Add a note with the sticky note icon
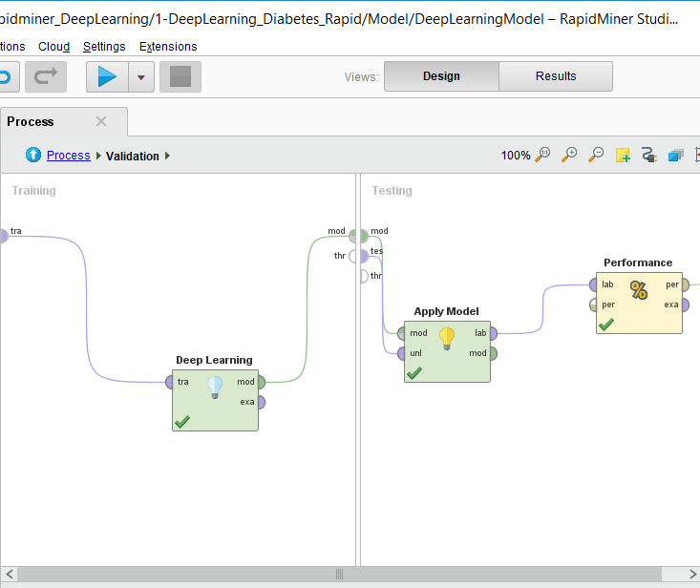This screenshot has height=588, width=700. (x=623, y=156)
